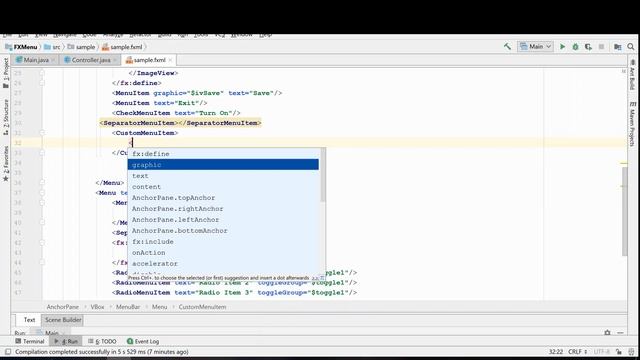Image resolution: width=640 pixels, height=360 pixels.
Task: Click the SeparatorMenuItem code line
Action: coord(180,123)
